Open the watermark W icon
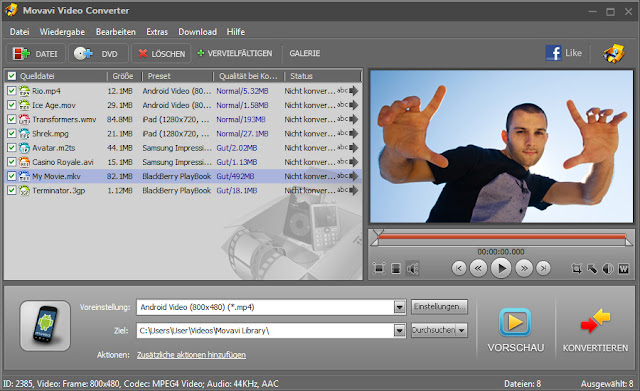Image resolution: width=640 pixels, height=391 pixels. tap(624, 269)
